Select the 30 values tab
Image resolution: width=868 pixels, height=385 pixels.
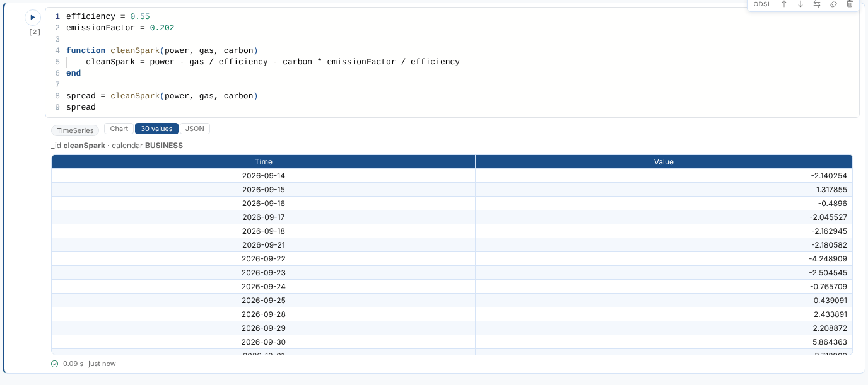click(x=156, y=129)
